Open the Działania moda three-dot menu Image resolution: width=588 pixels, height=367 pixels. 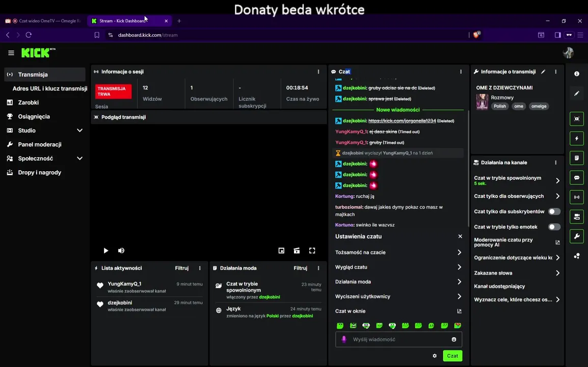pyautogui.click(x=318, y=268)
